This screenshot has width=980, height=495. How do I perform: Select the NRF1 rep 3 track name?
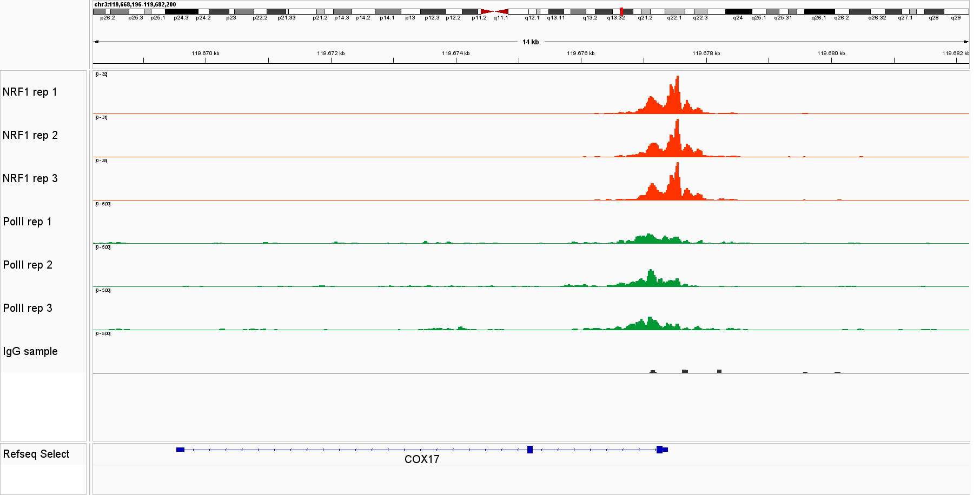[30, 178]
